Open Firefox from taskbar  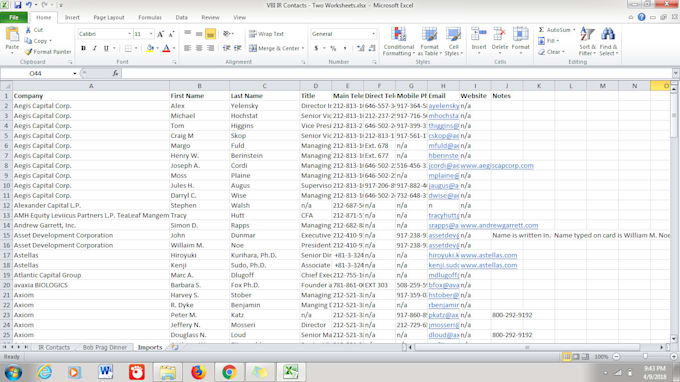[x=198, y=372]
